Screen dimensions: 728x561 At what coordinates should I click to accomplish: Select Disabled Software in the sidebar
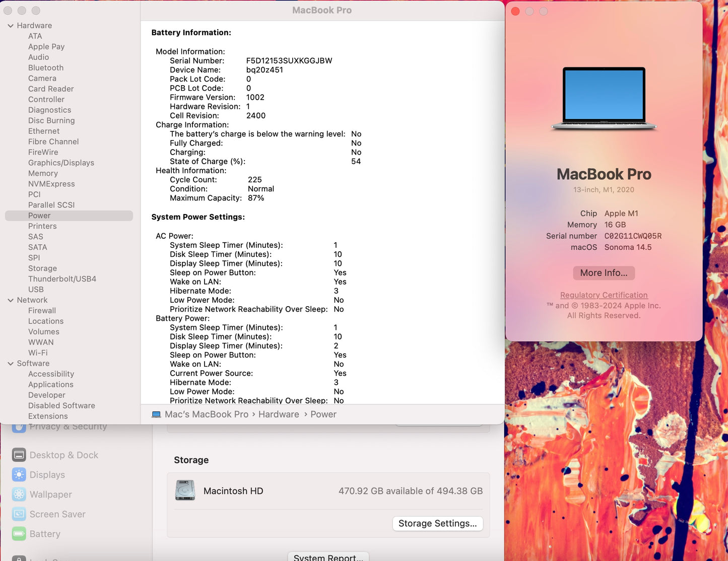pyautogui.click(x=61, y=406)
